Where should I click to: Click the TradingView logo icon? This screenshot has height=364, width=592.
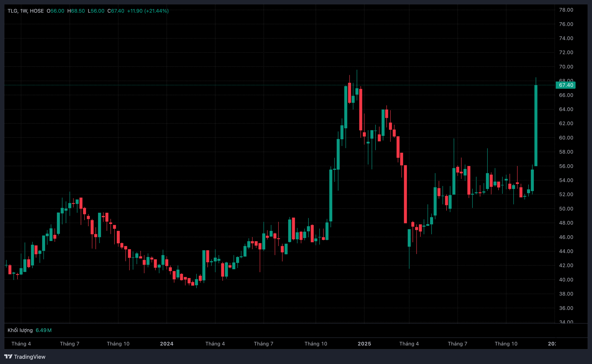coord(8,356)
